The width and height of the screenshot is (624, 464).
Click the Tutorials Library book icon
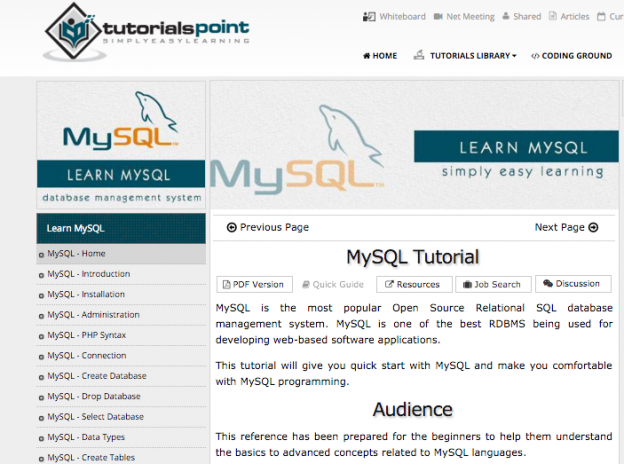(419, 55)
